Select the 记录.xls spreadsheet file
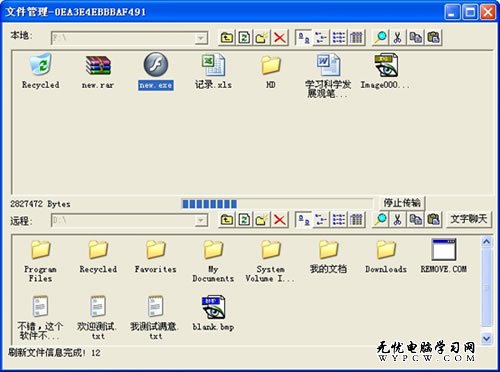Screen dimensions: 500x372 (213, 72)
